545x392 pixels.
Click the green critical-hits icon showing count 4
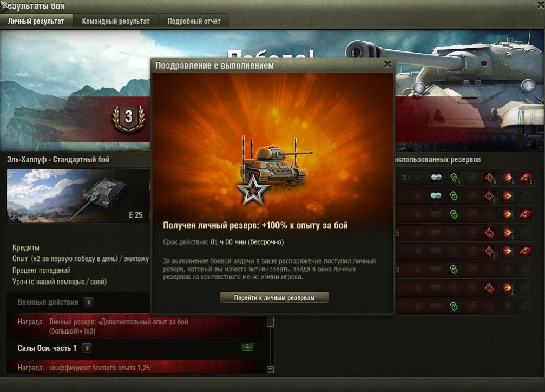(x=454, y=178)
